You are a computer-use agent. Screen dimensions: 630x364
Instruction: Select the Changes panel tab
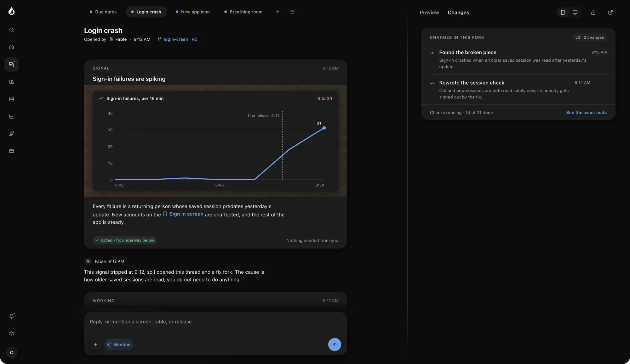click(x=458, y=13)
